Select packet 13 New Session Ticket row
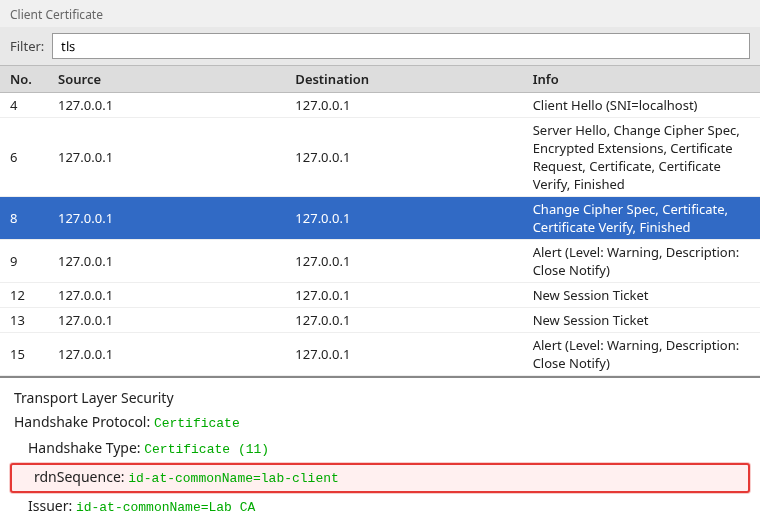Viewport: 760px width, 528px height. pyautogui.click(x=380, y=320)
